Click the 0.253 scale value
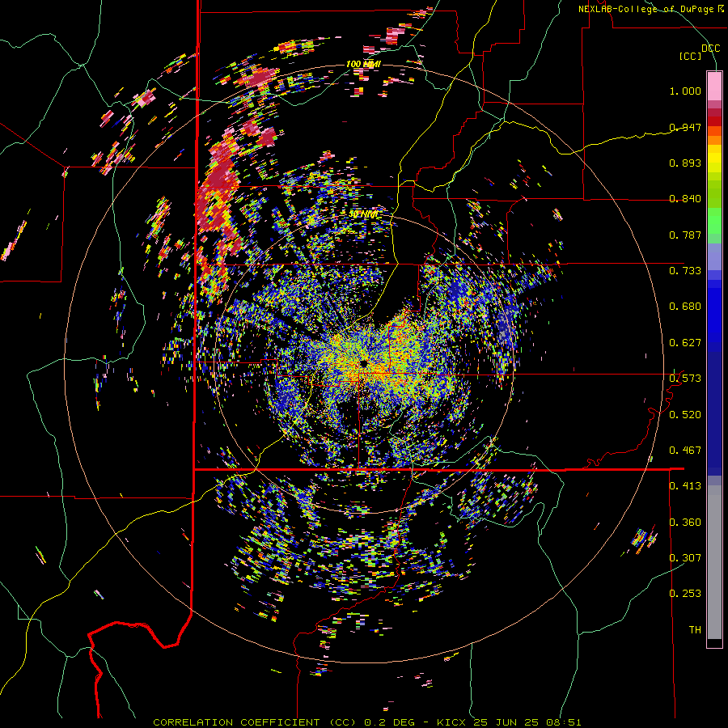728x728 pixels. click(x=685, y=594)
